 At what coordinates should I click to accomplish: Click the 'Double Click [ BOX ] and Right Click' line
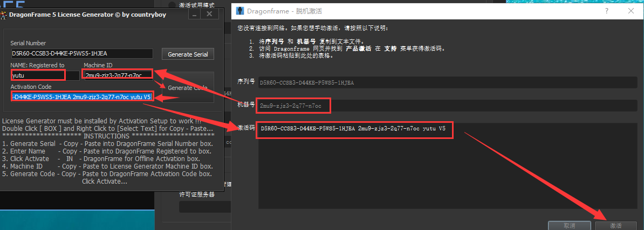pos(108,129)
